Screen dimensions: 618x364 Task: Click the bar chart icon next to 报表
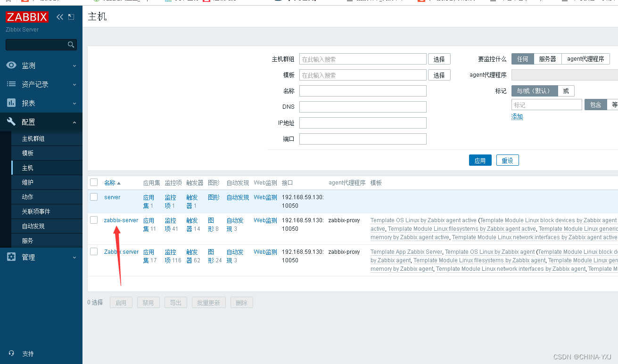click(11, 103)
